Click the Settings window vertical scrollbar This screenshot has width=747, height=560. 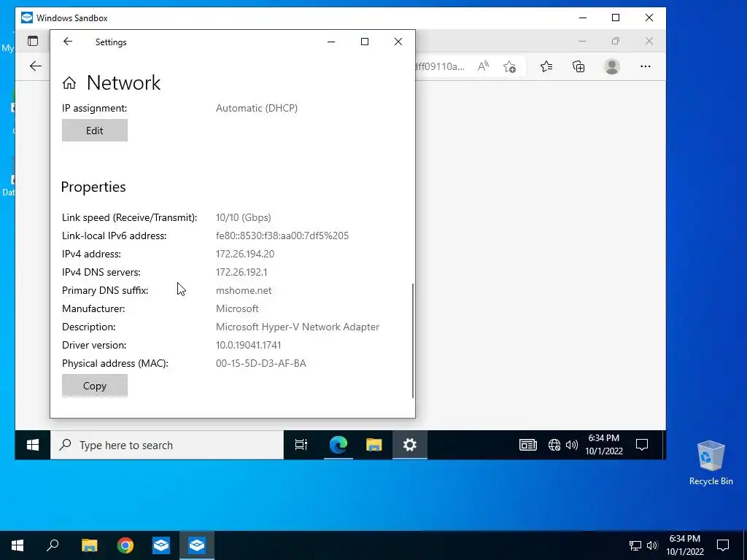(413, 341)
